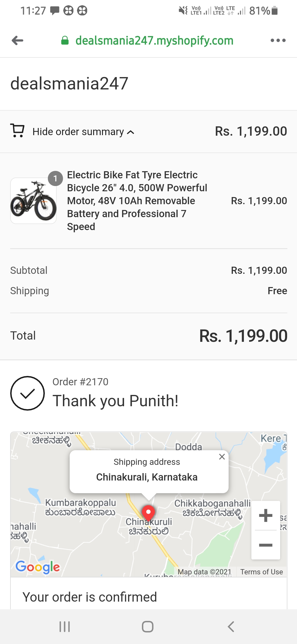
Task: Open the Google logo link on map
Action: 38,567
